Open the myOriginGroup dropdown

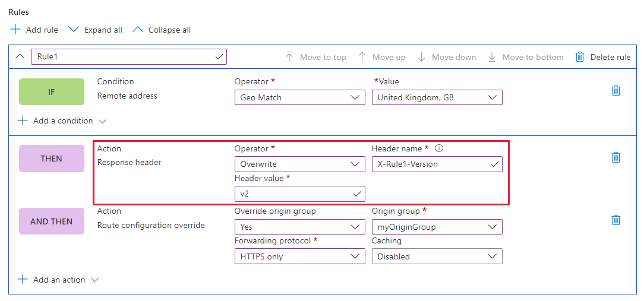coord(437,227)
